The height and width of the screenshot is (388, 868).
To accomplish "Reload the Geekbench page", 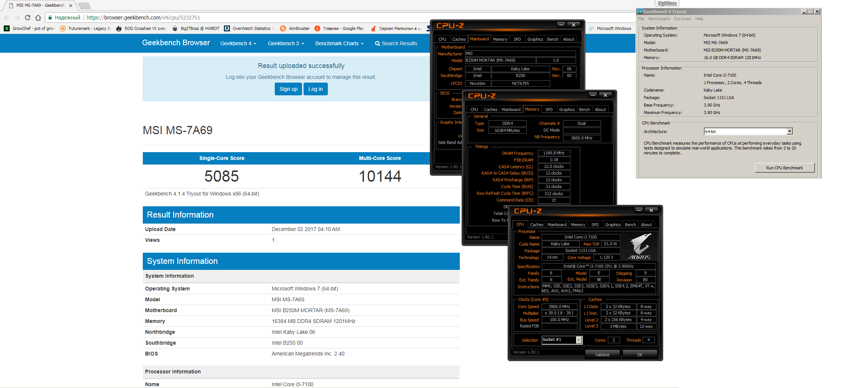I will click(27, 18).
